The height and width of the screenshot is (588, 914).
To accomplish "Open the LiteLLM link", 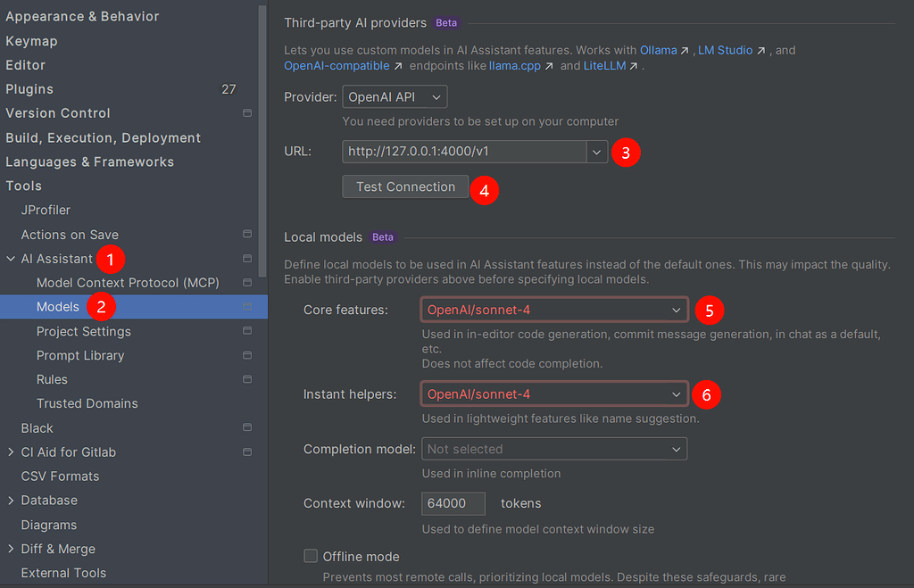I will tap(604, 66).
